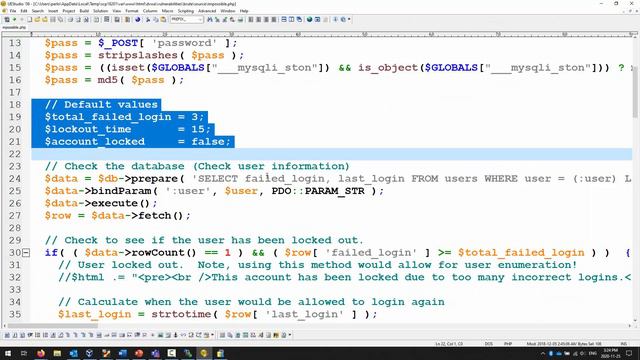The width and height of the screenshot is (640, 360).
Task: Click on '$lockout_time = 15;' line
Action: [127, 129]
